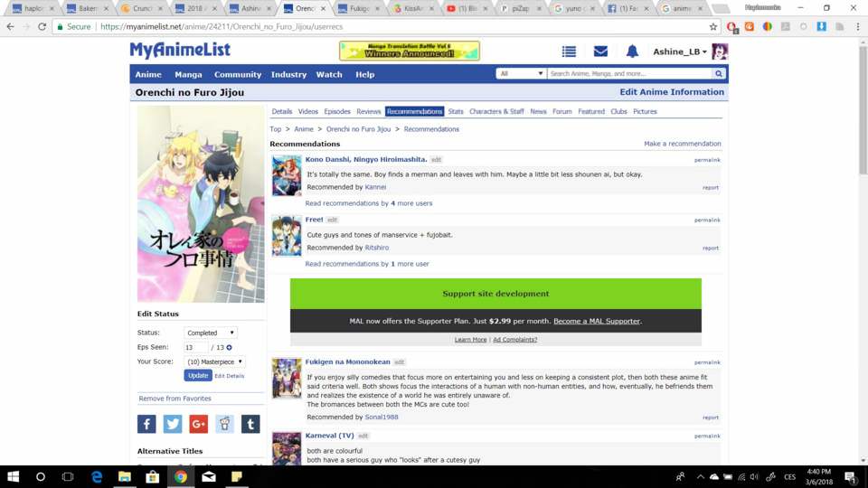Viewport: 868px width, 488px height.
Task: Switch to the Characters & Staff tab
Action: [496, 111]
